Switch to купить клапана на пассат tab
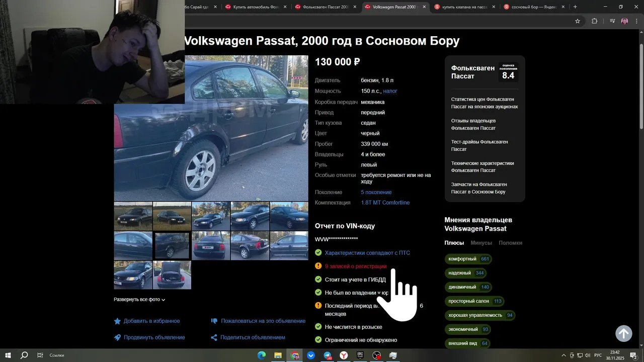 point(464,7)
